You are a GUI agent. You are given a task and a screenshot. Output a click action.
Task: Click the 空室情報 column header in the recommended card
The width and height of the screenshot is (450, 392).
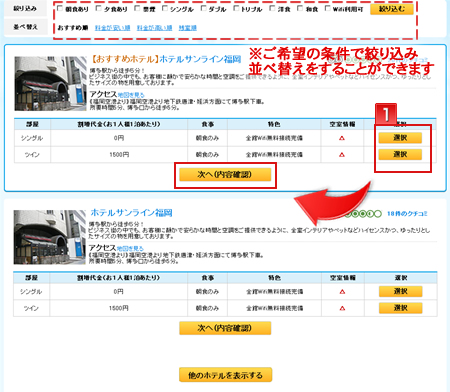tap(342, 124)
